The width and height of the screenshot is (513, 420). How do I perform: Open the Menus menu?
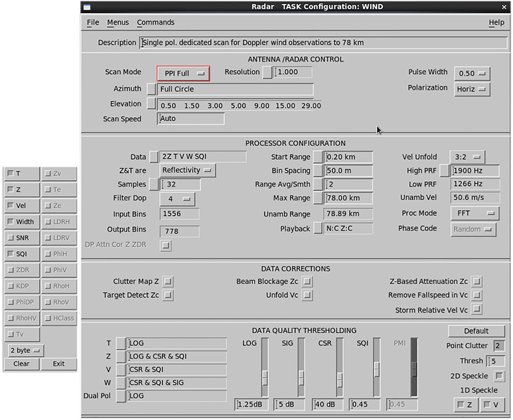pos(118,22)
